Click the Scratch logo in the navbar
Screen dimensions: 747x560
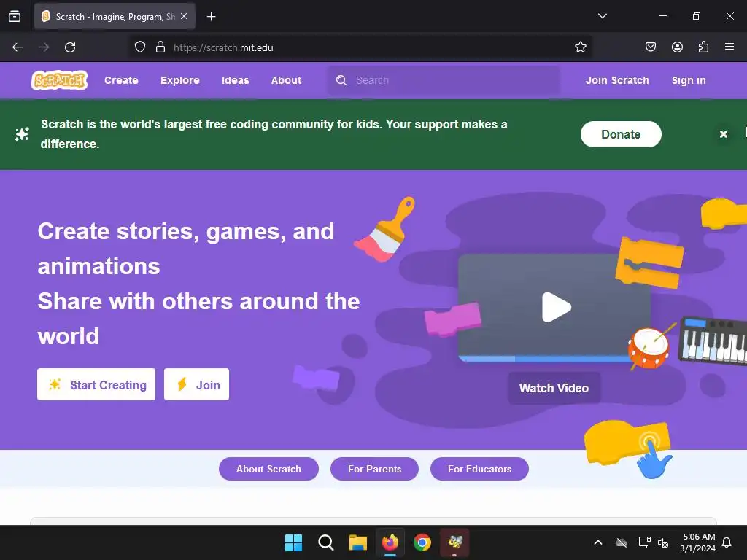[60, 80]
